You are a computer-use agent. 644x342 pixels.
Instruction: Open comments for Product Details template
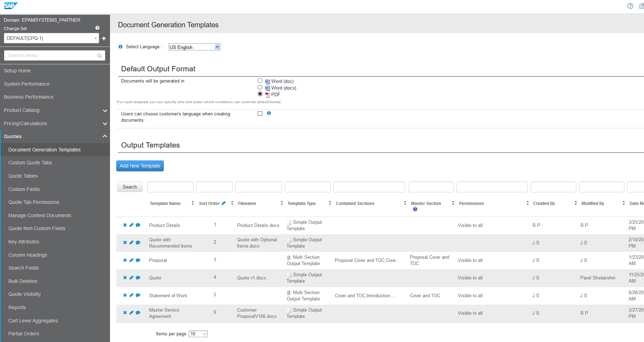pyautogui.click(x=138, y=225)
